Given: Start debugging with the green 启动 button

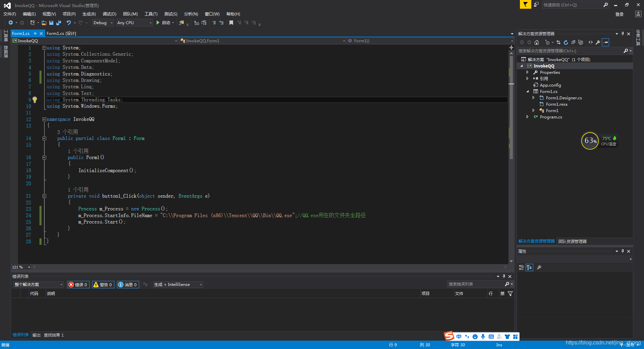Looking at the screenshot, I should (x=163, y=23).
